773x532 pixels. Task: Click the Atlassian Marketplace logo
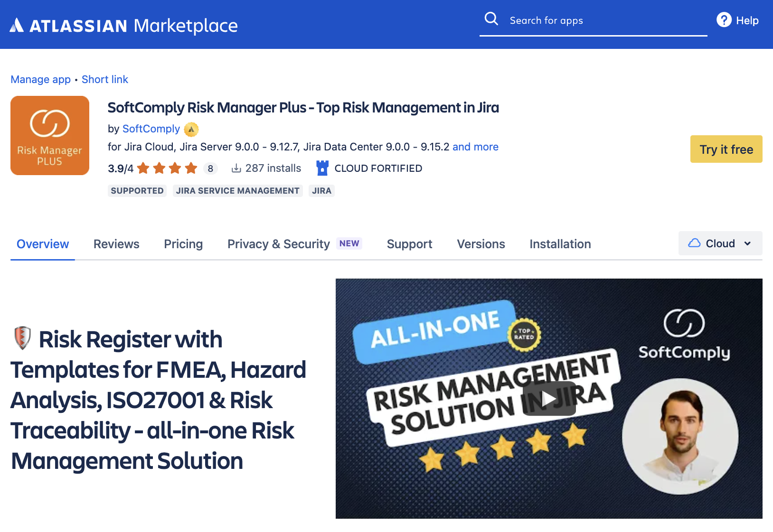[123, 25]
